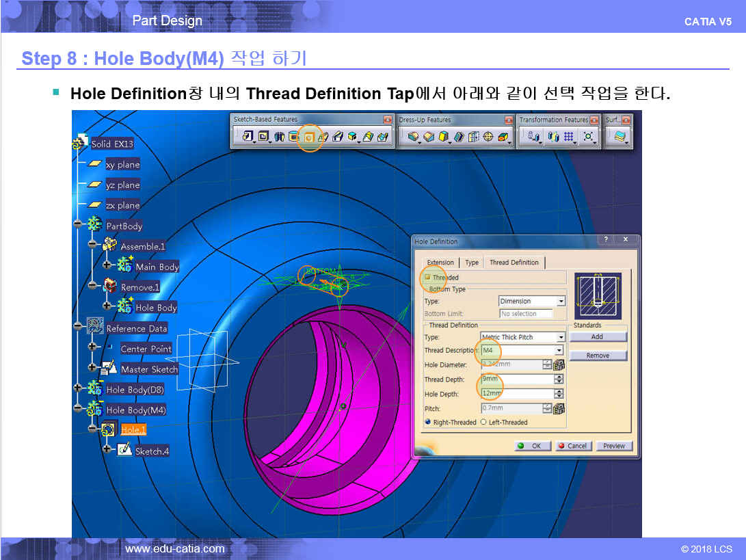Collapse the Assemble.1 tree node
The image size is (746, 560).
tap(92, 244)
